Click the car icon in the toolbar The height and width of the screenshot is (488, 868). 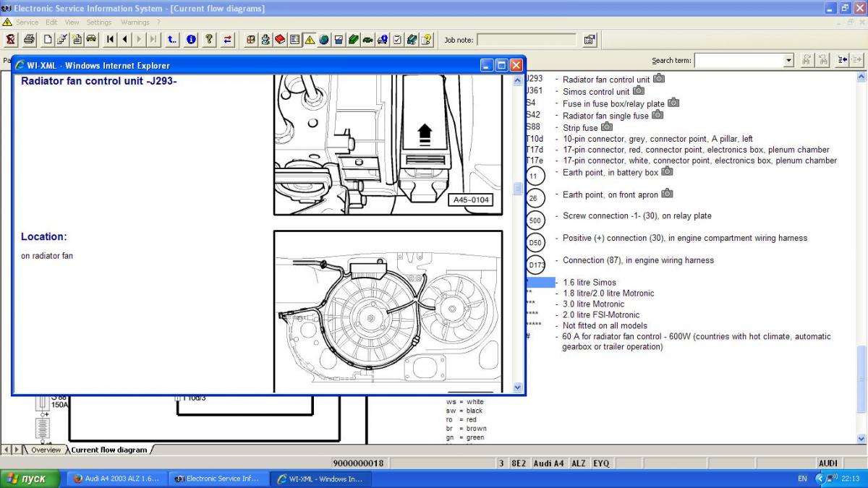point(91,40)
